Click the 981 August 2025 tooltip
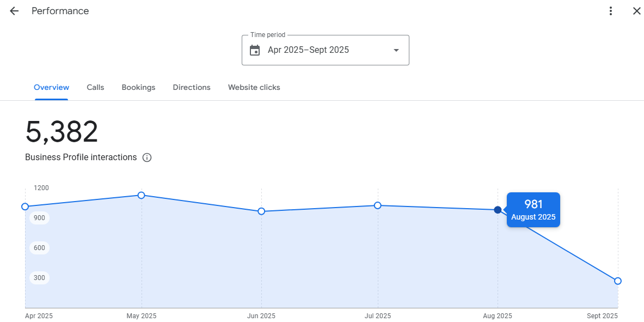Image resolution: width=644 pixels, height=322 pixels. click(533, 210)
